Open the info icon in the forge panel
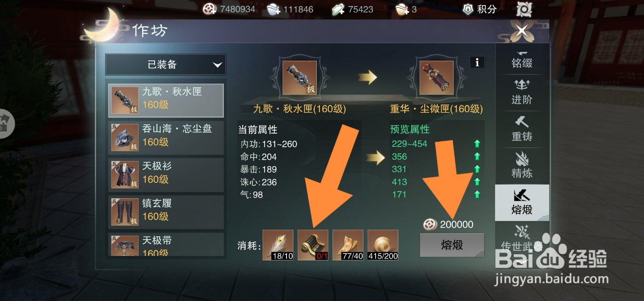The image size is (644, 301). point(477,62)
